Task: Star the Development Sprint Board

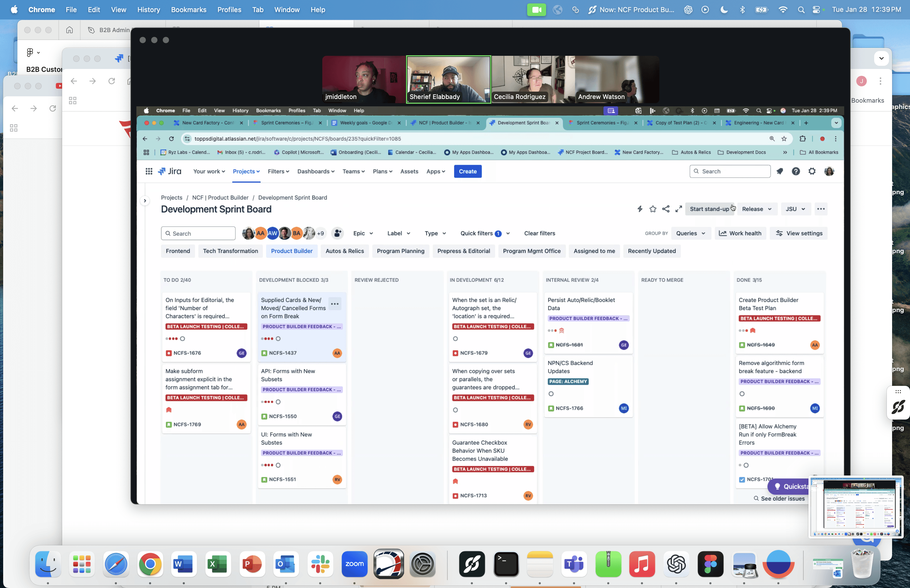Action: [x=653, y=209]
